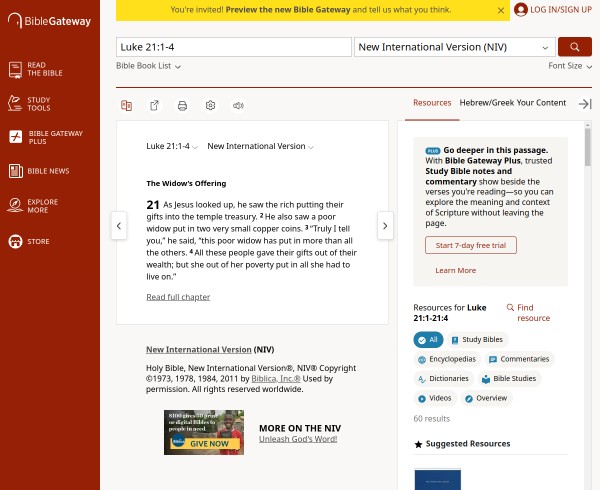Click the resources panel scrollbar thumb
Screen dimensions: 600x490
(588, 147)
